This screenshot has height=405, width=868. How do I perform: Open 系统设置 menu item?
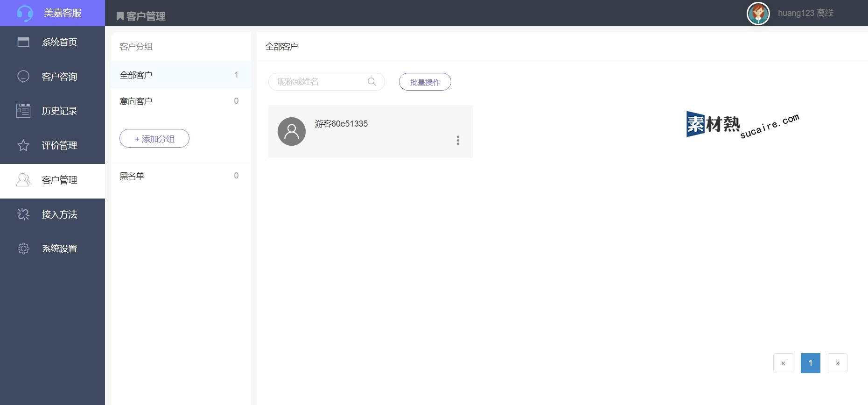click(52, 249)
